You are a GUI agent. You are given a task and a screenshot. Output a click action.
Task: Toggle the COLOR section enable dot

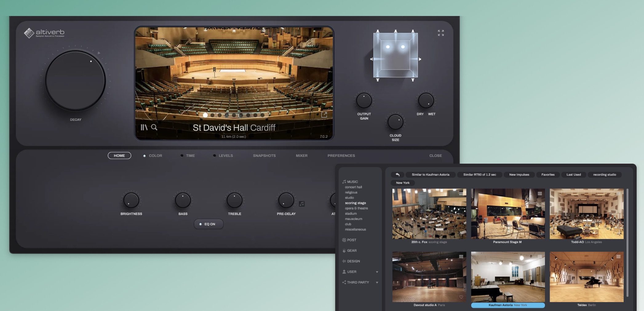coord(144,156)
